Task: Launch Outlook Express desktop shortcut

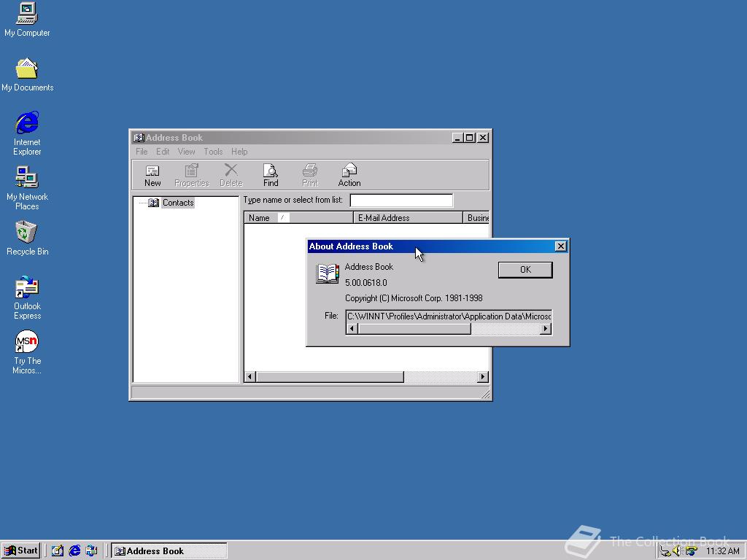Action: pos(27,297)
